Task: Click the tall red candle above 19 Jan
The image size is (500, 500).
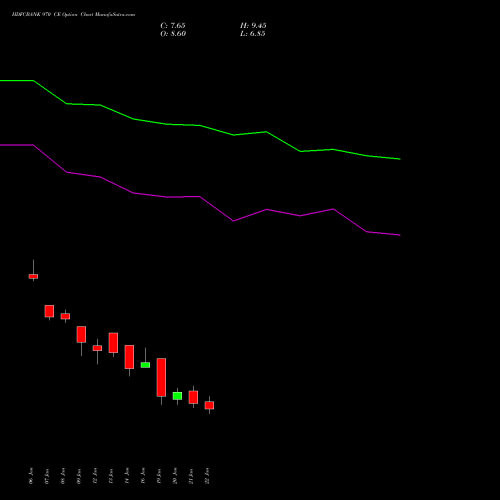Action: point(161,377)
